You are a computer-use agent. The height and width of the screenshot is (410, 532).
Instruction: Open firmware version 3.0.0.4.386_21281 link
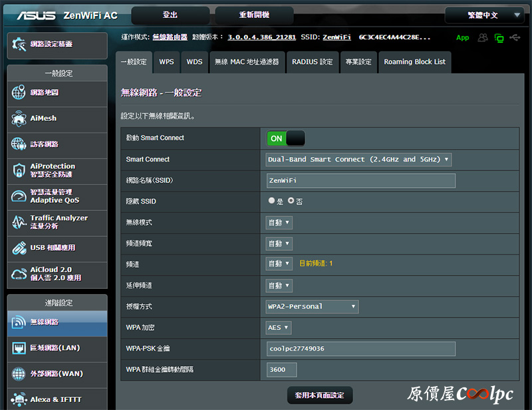[x=261, y=37]
